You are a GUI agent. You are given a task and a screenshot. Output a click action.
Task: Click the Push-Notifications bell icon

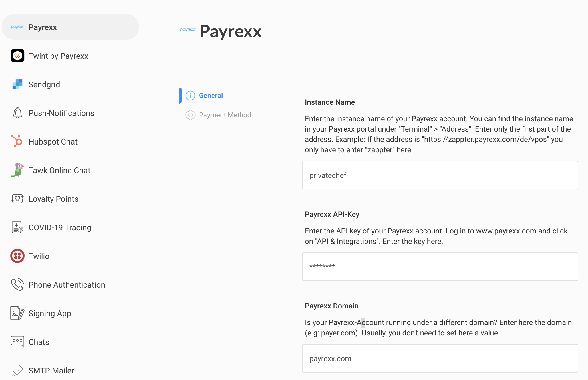pyautogui.click(x=17, y=113)
